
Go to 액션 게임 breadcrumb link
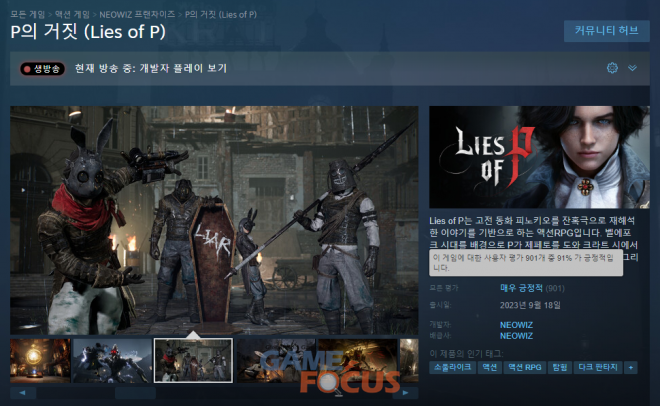(x=72, y=14)
